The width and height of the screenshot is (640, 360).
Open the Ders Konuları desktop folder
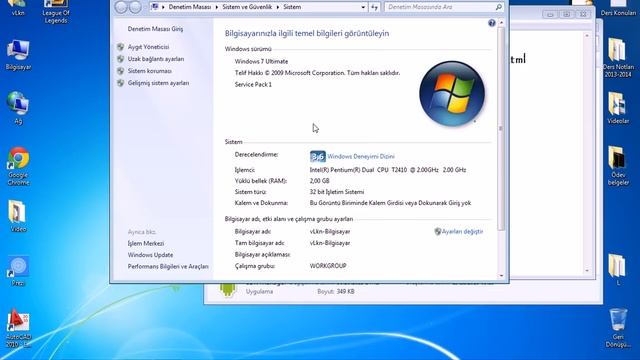pyautogui.click(x=618, y=9)
